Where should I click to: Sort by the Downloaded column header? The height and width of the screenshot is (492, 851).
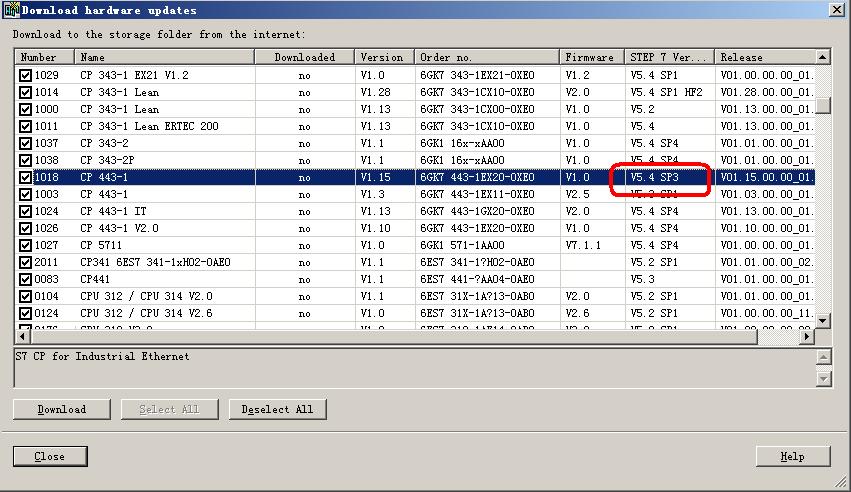click(305, 57)
